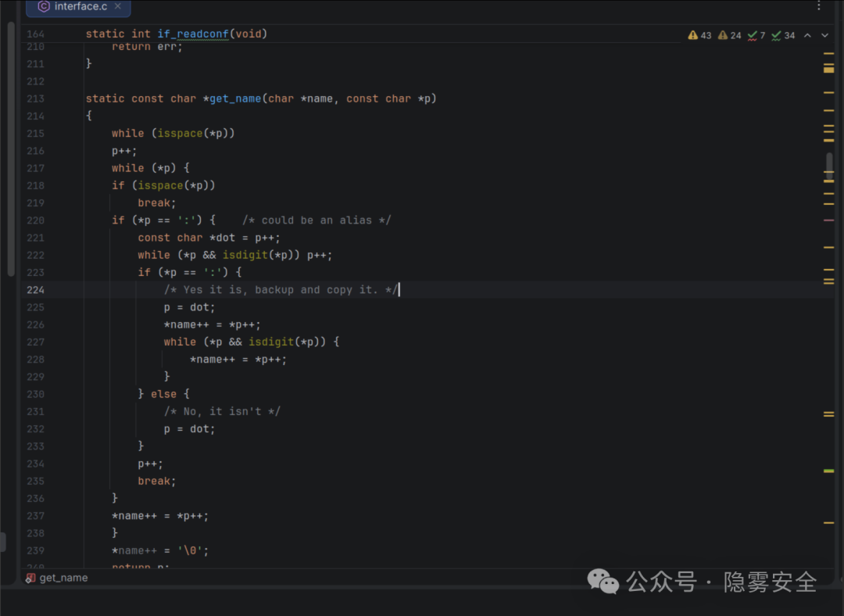Click the C file icon on interface.c tab
The height and width of the screenshot is (616, 844).
(44, 7)
